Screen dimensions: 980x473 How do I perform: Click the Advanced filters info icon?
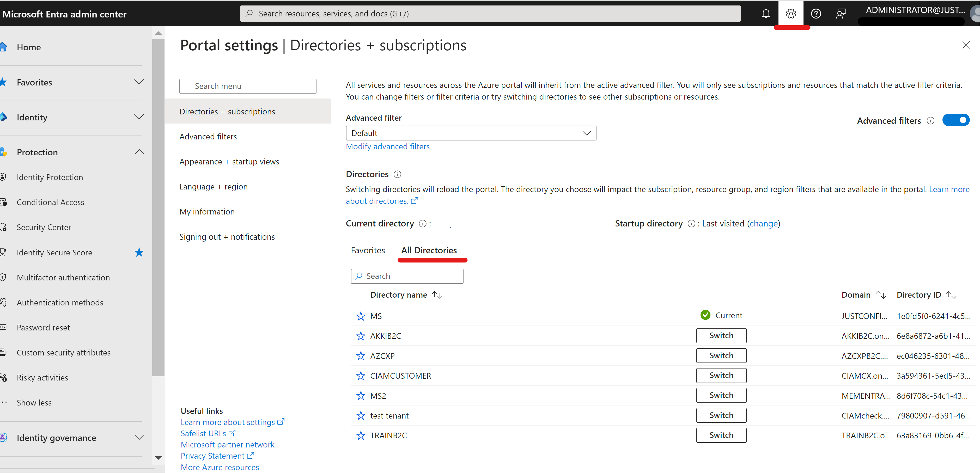[930, 121]
